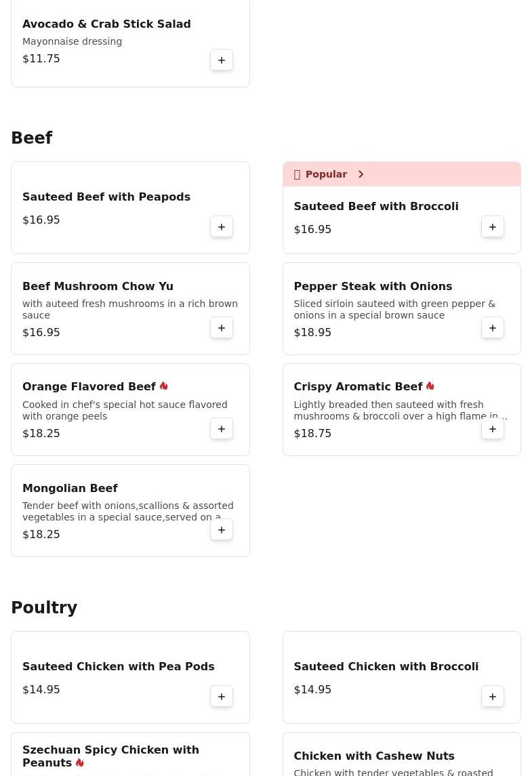Click spicy flame icon beside Orange Flavored Beef
The height and width of the screenshot is (776, 532).
163,386
